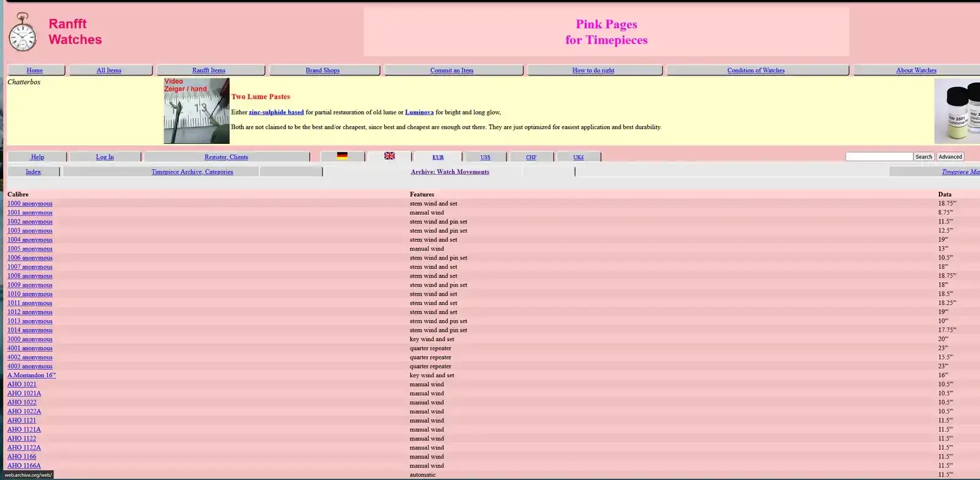Go to the Home menu item
This screenshot has height=480, width=980.
click(x=35, y=70)
